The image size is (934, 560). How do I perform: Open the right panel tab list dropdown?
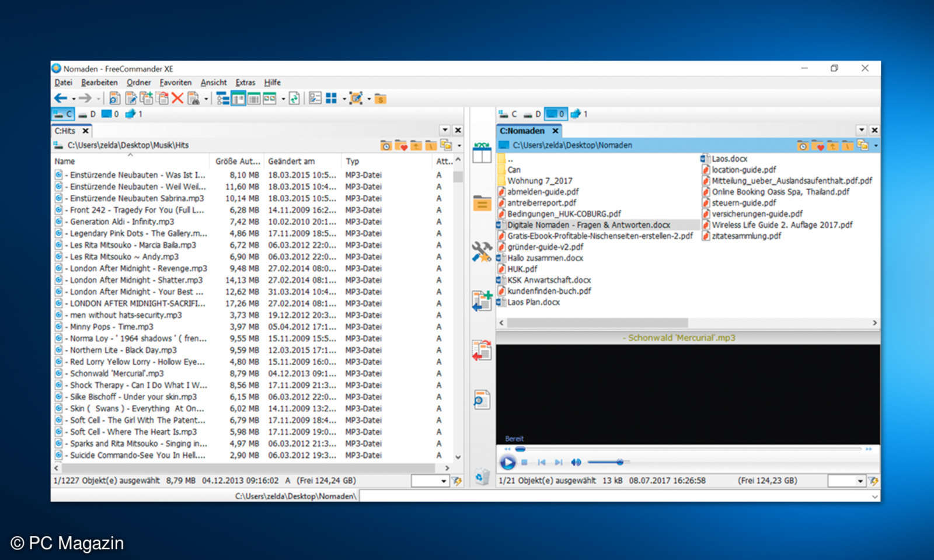[x=862, y=130]
